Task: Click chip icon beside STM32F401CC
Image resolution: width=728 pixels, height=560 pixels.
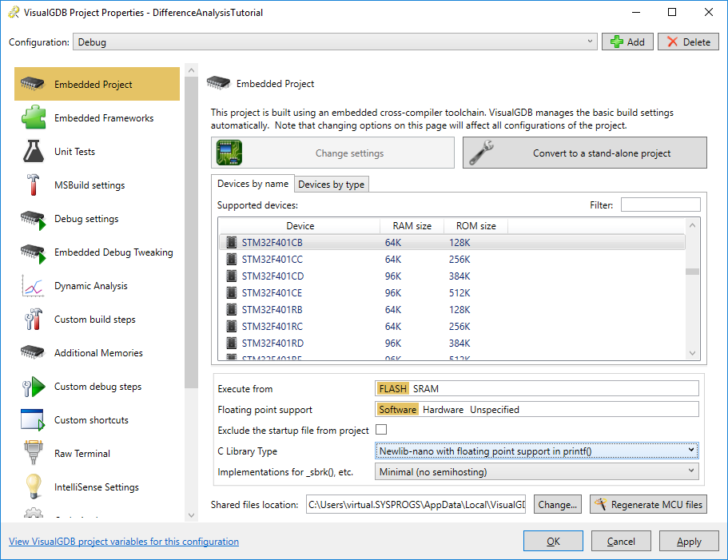Action: [x=231, y=259]
